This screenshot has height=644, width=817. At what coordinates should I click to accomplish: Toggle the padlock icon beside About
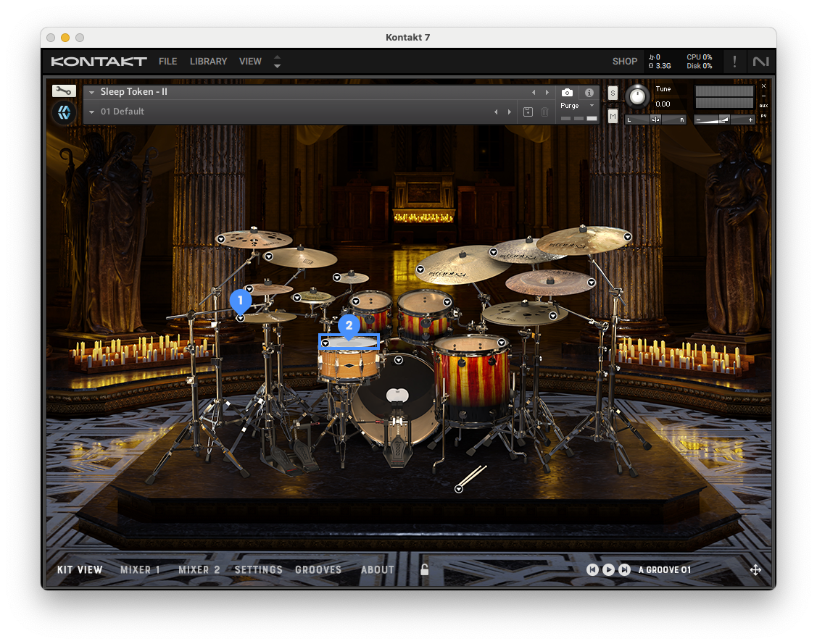(x=425, y=569)
